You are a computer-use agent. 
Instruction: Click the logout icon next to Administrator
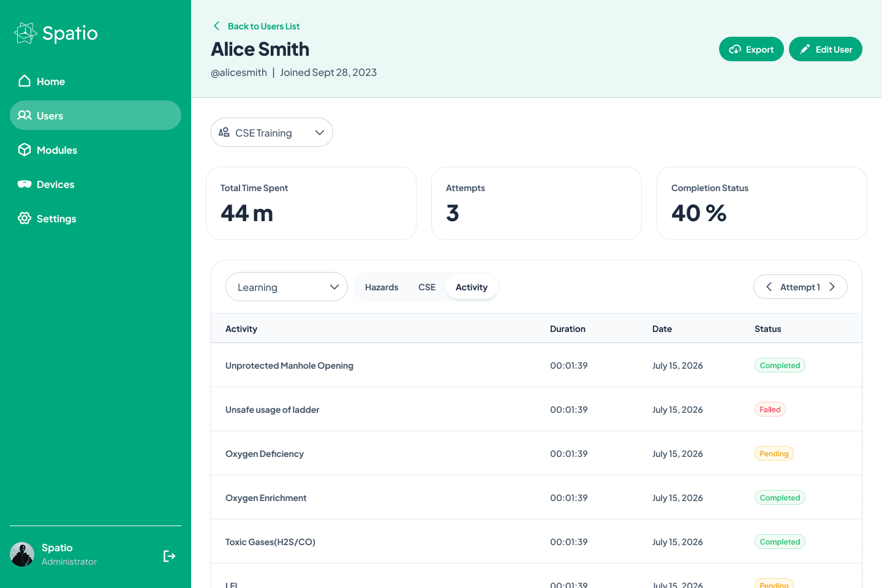(169, 556)
